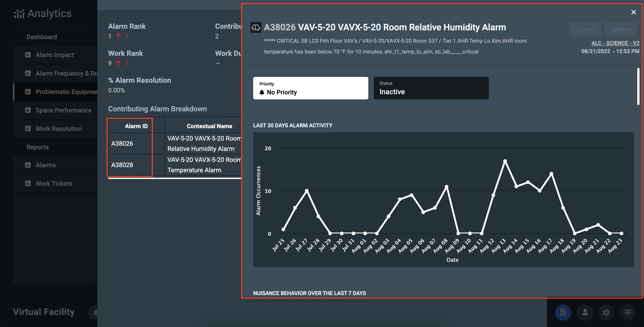Close the alarm detail panel
This screenshot has height=327, width=644.
(633, 12)
